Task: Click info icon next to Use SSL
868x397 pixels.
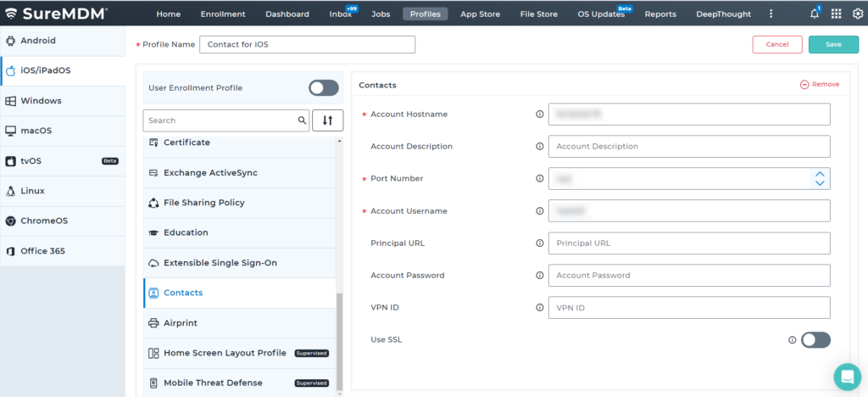Action: [x=792, y=339]
